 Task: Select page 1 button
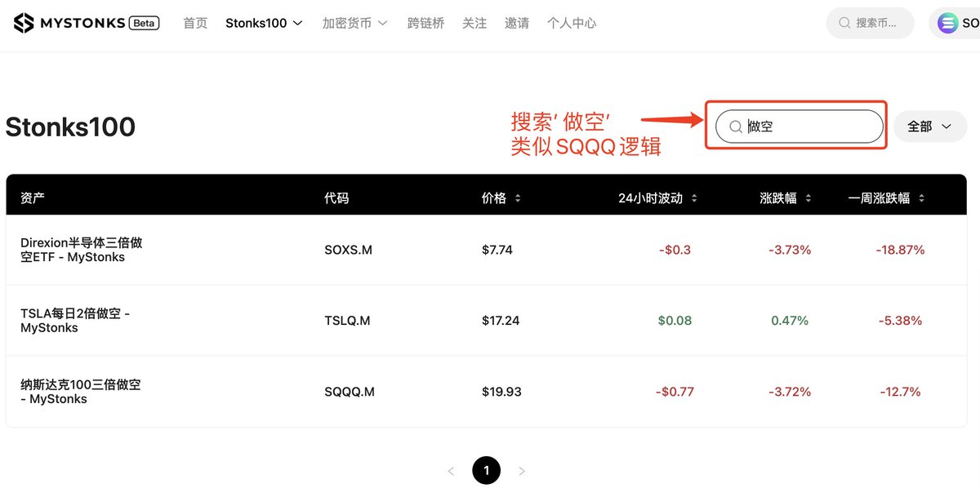(486, 470)
